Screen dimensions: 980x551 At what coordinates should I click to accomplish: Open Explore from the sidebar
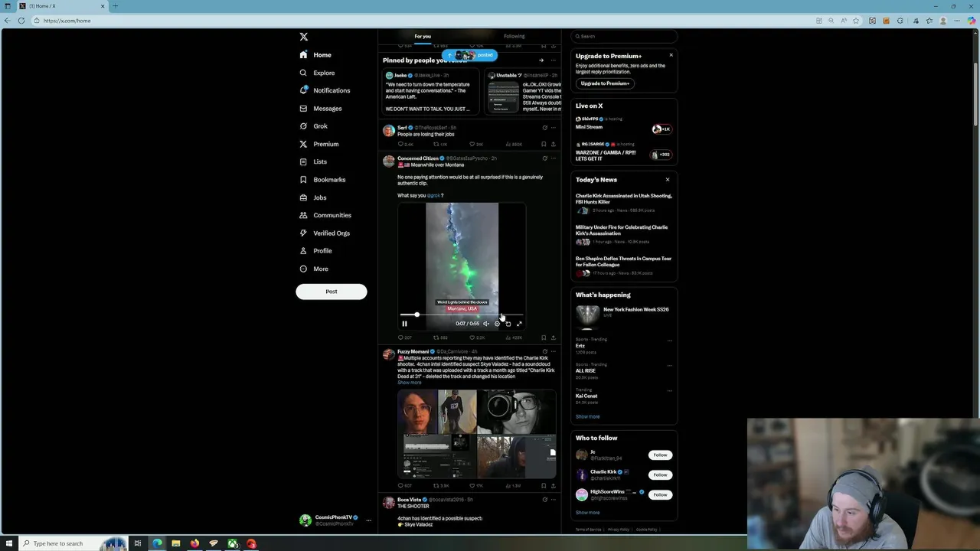coord(317,73)
